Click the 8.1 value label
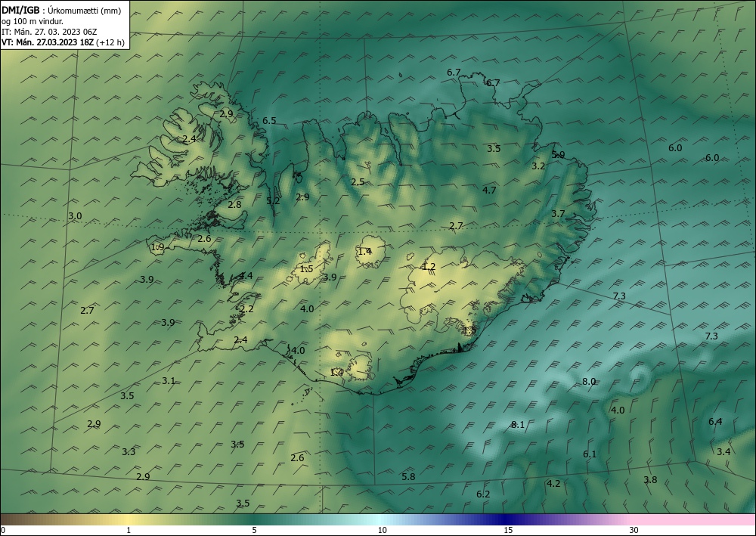 click(517, 425)
